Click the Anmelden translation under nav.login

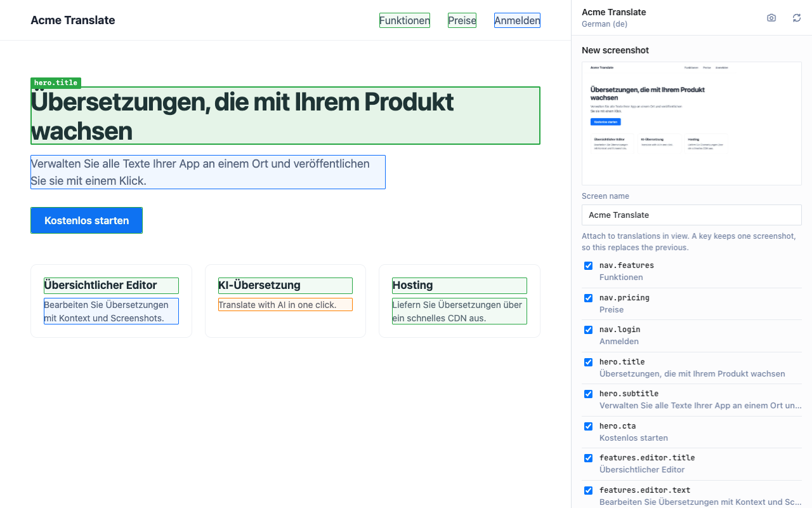619,342
